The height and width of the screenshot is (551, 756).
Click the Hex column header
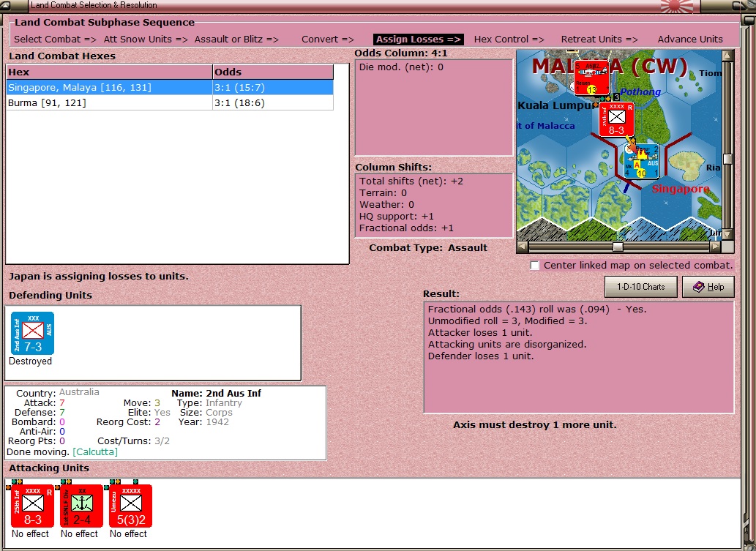click(110, 72)
